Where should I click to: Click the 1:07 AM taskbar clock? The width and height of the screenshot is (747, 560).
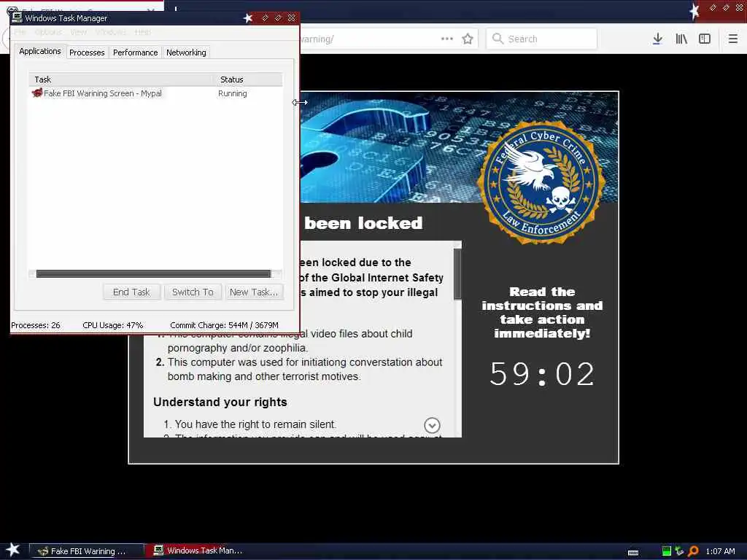[x=720, y=551]
